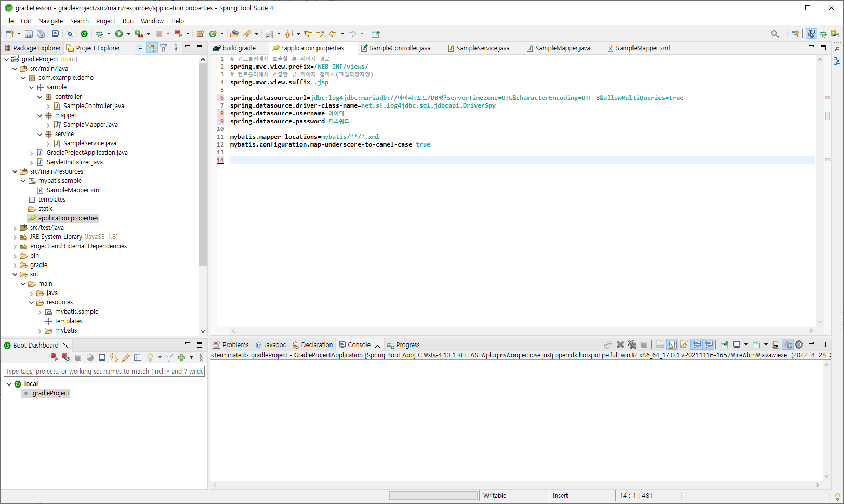This screenshot has height=504, width=844.
Task: Toggle the ANSI color icon in Console toolbar
Action: [788, 344]
